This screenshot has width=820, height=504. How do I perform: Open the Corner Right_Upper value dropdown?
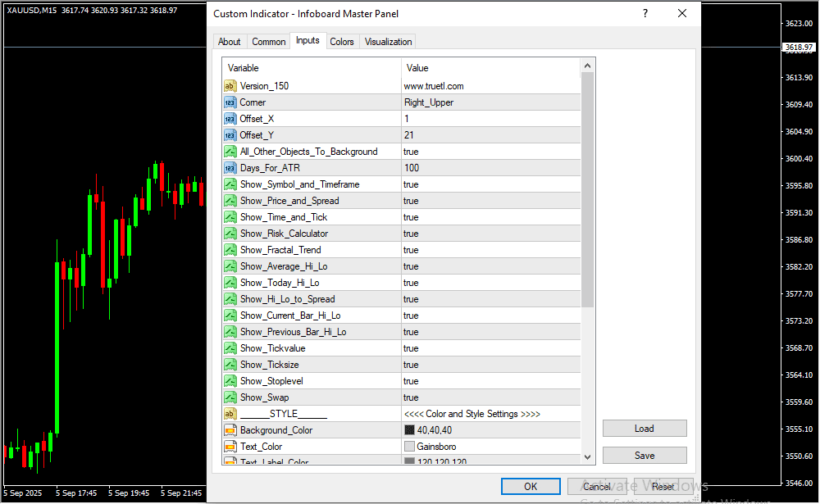490,102
